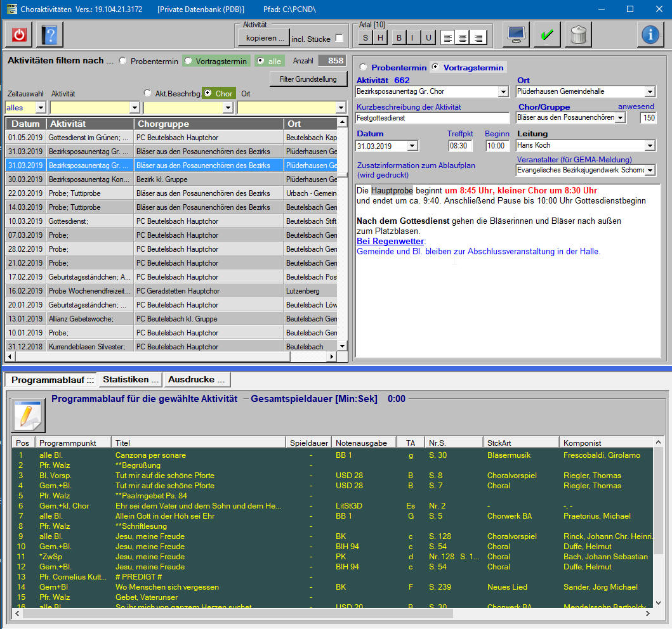Viewport: 672px width, 629px height.
Task: Tick the 'incl. Stücke' checkbox
Action: coord(339,37)
